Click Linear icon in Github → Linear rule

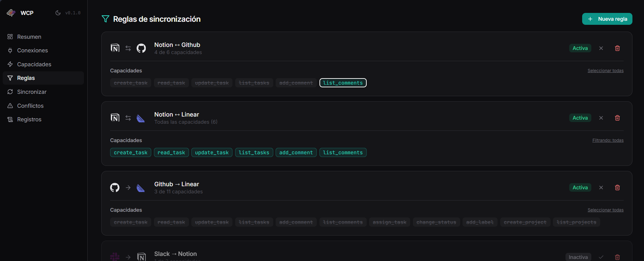pyautogui.click(x=141, y=188)
